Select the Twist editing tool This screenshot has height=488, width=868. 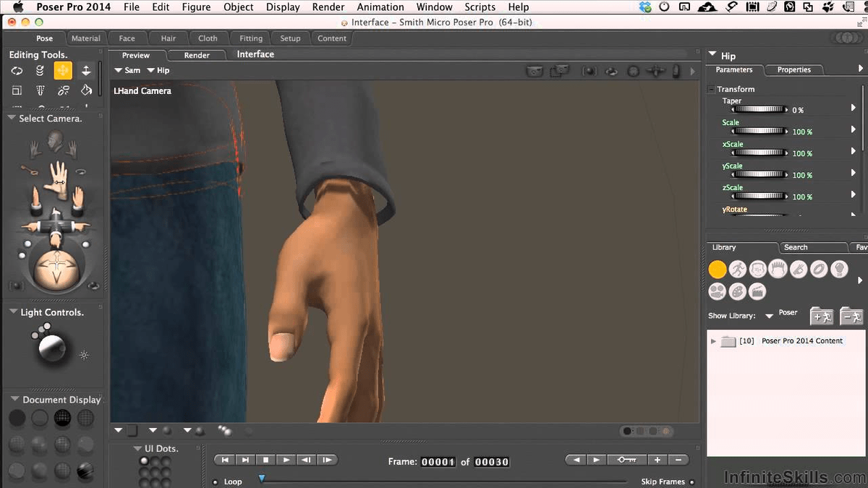pos(40,70)
